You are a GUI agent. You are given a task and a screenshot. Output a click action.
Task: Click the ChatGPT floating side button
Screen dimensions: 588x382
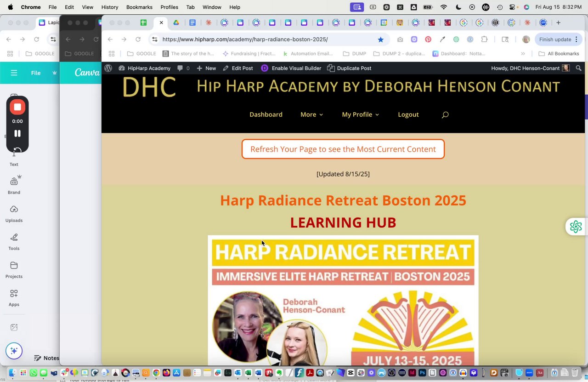pyautogui.click(x=576, y=226)
